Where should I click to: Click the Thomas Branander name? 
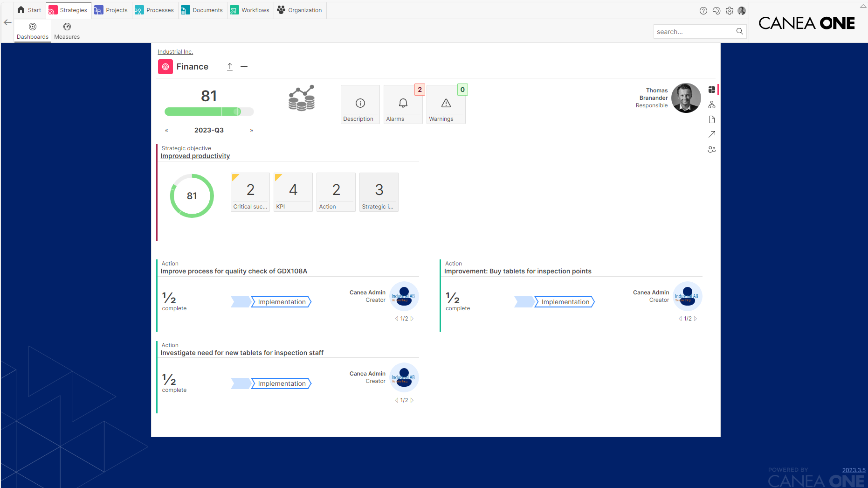[654, 94]
